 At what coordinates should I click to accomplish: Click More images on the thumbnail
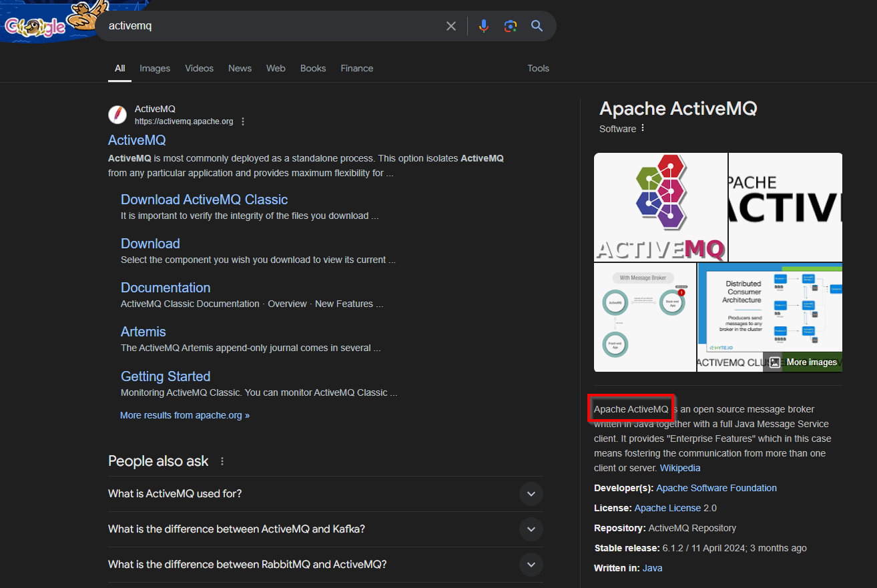(804, 362)
